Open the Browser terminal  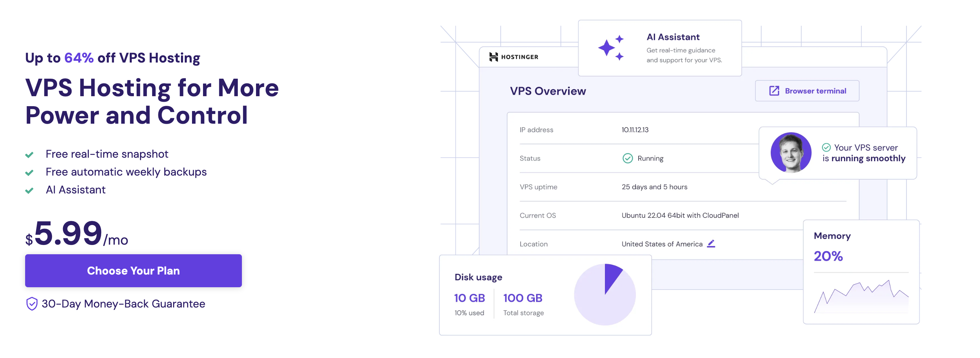pyautogui.click(x=807, y=90)
